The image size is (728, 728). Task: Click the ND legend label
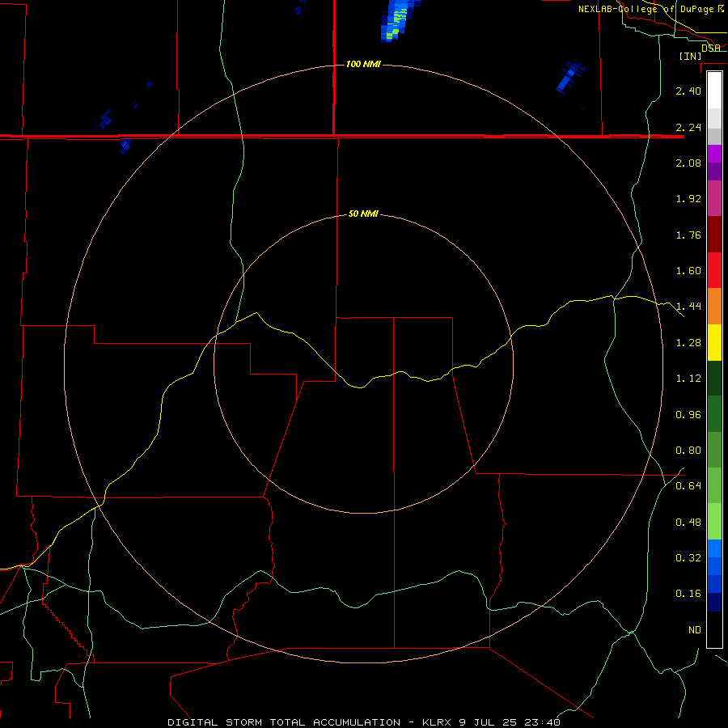pos(695,630)
